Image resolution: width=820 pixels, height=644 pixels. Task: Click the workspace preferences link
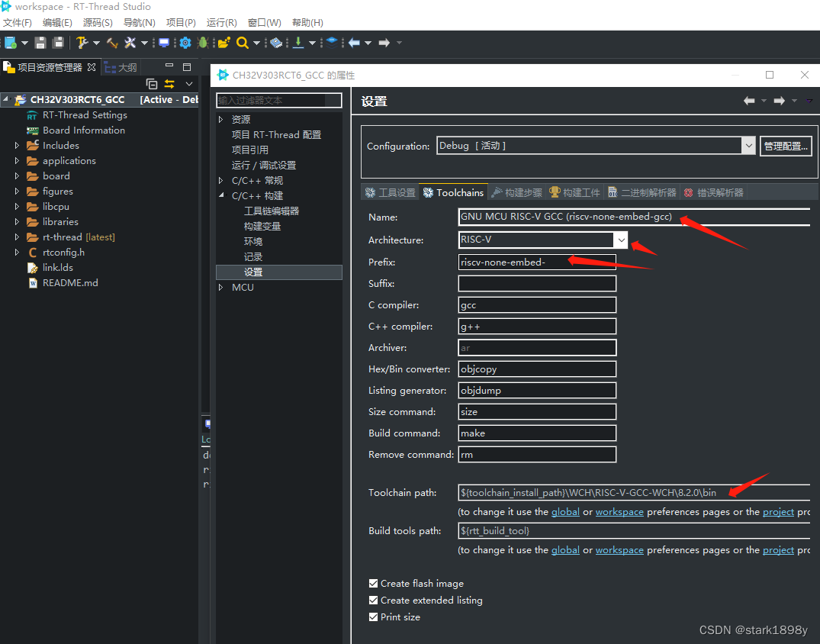tap(619, 511)
